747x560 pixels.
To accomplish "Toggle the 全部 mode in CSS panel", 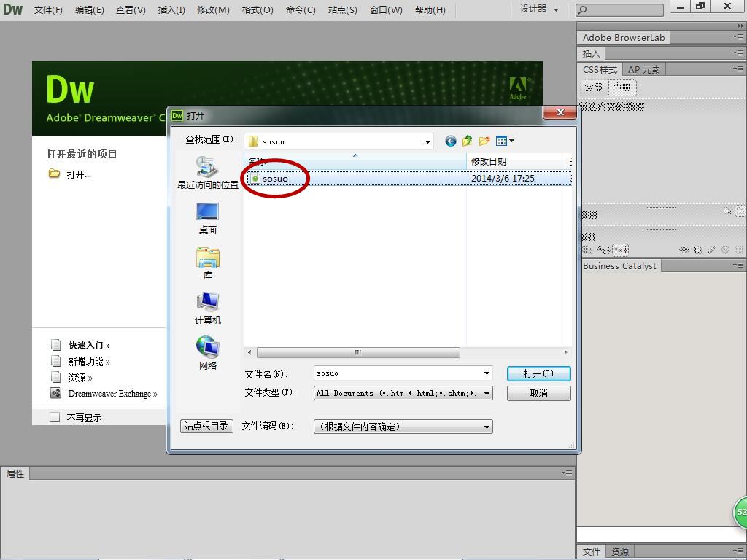I will click(594, 87).
